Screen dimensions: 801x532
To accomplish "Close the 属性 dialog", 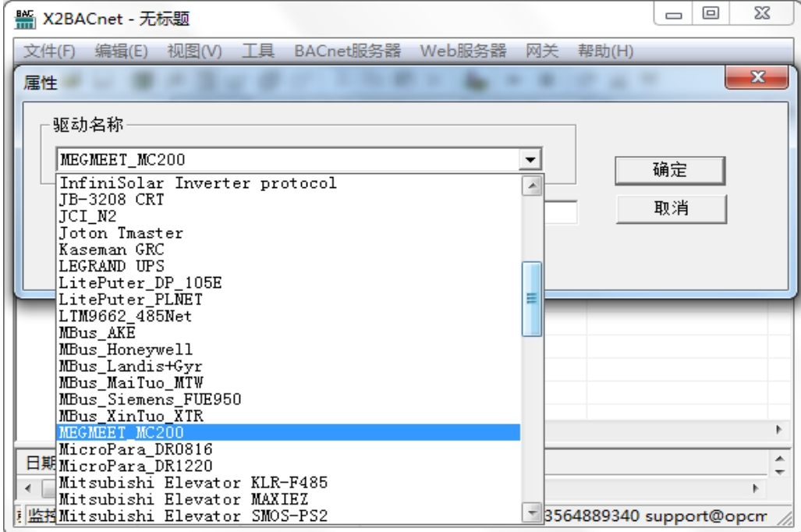I will click(x=757, y=77).
